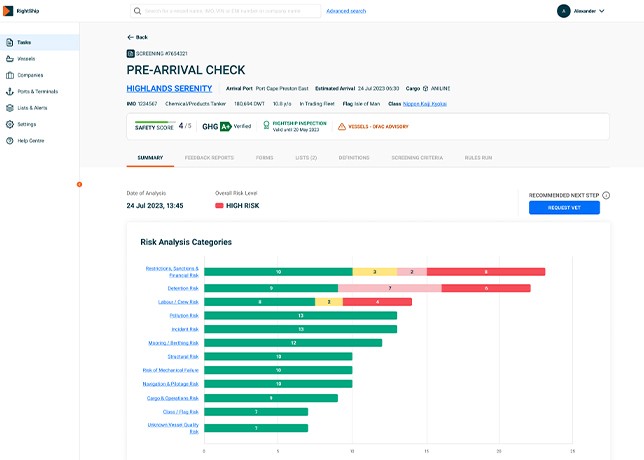
Task: Click the red segment of Detention Risk bar
Action: coord(486,288)
